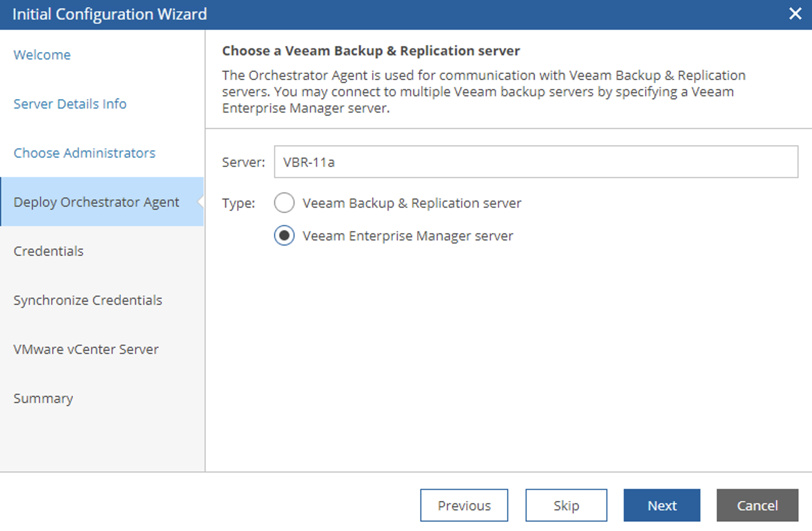The image size is (812, 531).
Task: Open the Choose Administrators step
Action: point(84,153)
